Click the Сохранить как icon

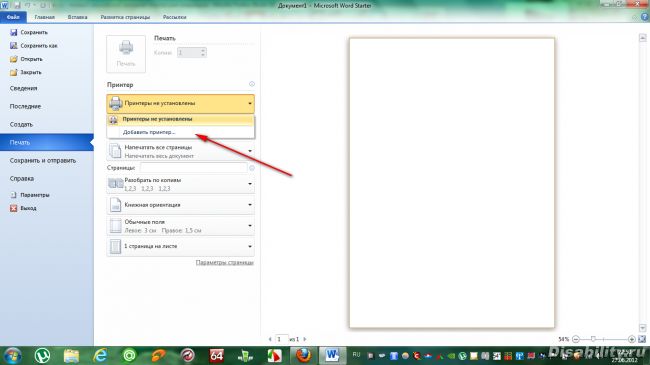coord(14,46)
